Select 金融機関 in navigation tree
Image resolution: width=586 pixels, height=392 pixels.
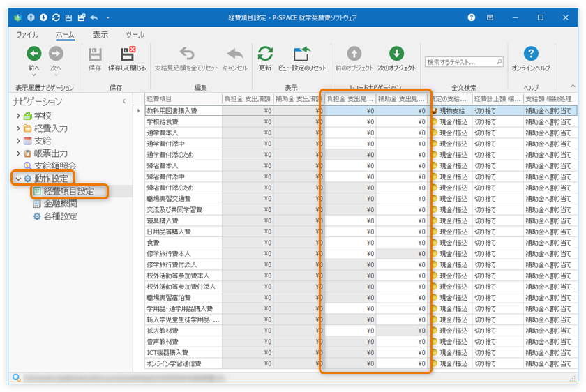60,204
